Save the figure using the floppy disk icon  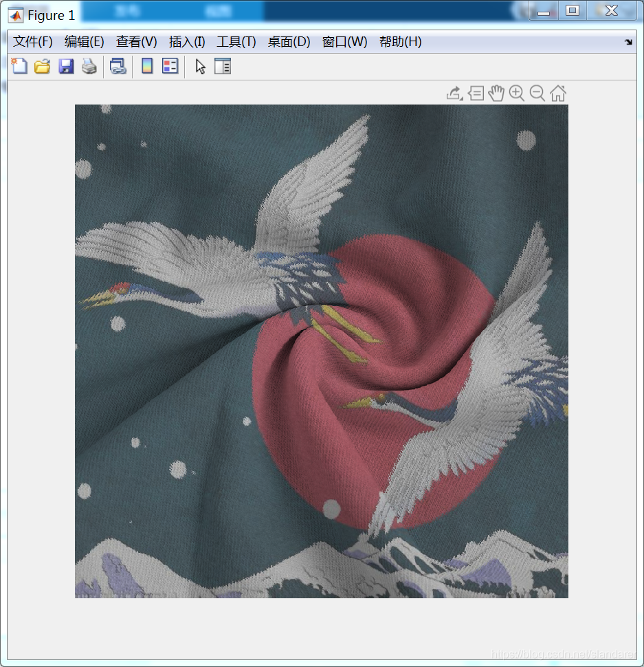tap(66, 67)
